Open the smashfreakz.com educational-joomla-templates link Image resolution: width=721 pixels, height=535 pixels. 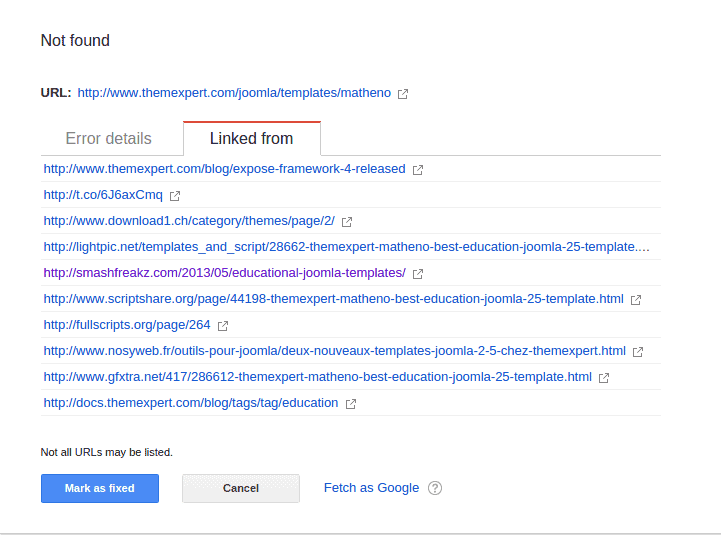[224, 273]
